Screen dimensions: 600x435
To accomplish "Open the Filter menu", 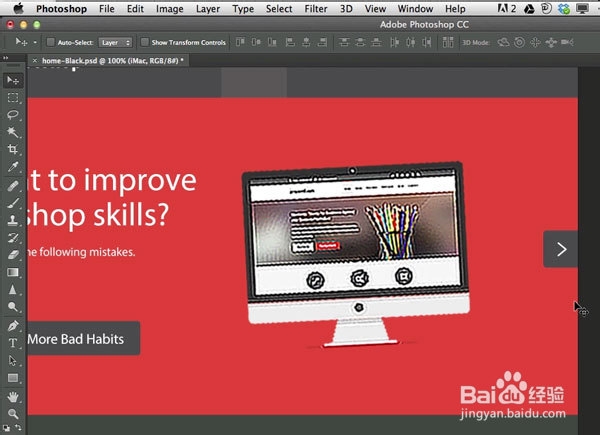I will [316, 8].
